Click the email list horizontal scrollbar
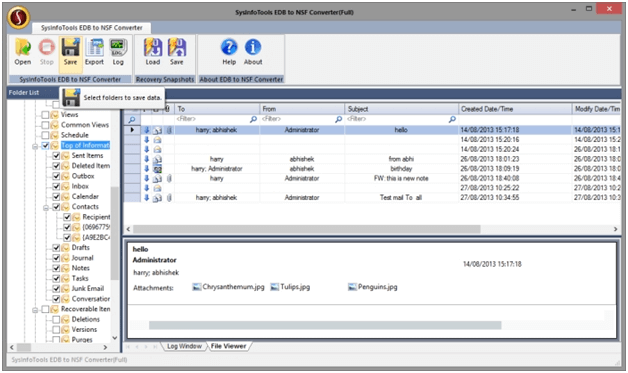Image resolution: width=628 pixels, height=373 pixels. [306, 229]
